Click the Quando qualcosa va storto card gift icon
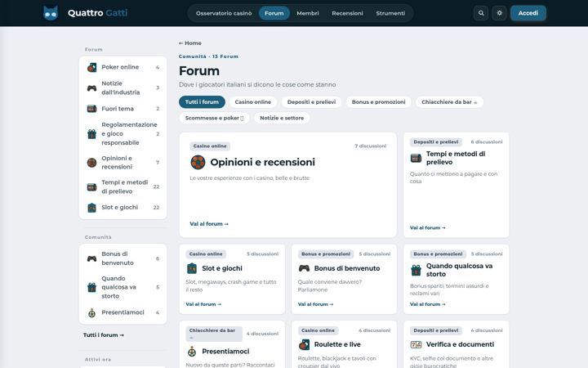The height and width of the screenshot is (368, 588). pyautogui.click(x=416, y=270)
